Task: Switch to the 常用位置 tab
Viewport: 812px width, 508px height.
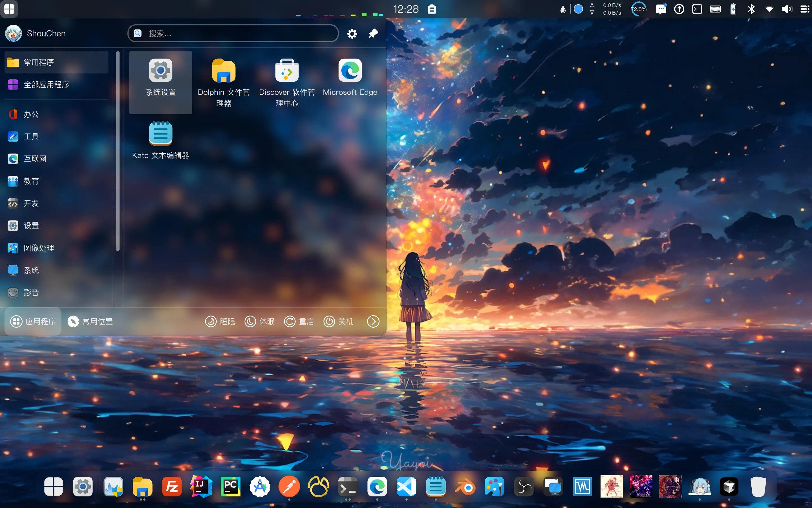Action: point(90,321)
